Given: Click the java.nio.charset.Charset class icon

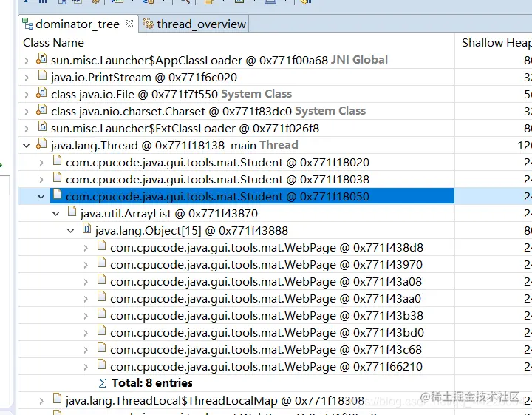Looking at the screenshot, I should click(x=41, y=109).
